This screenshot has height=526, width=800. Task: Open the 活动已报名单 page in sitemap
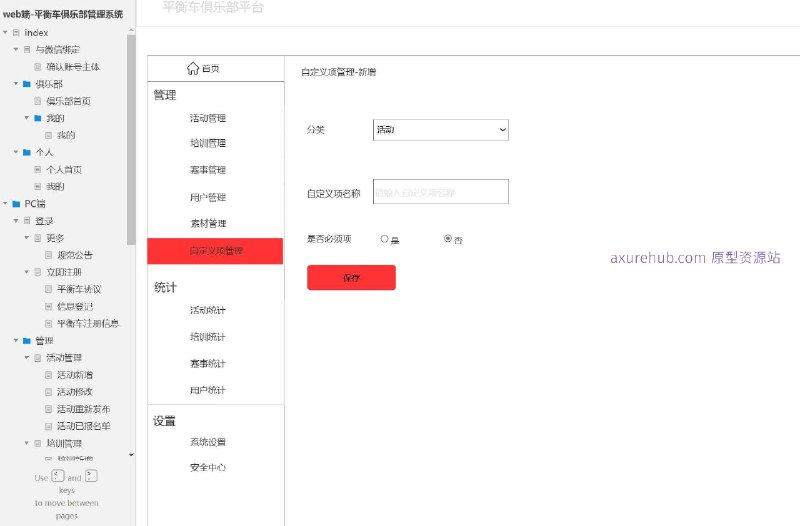[84, 426]
